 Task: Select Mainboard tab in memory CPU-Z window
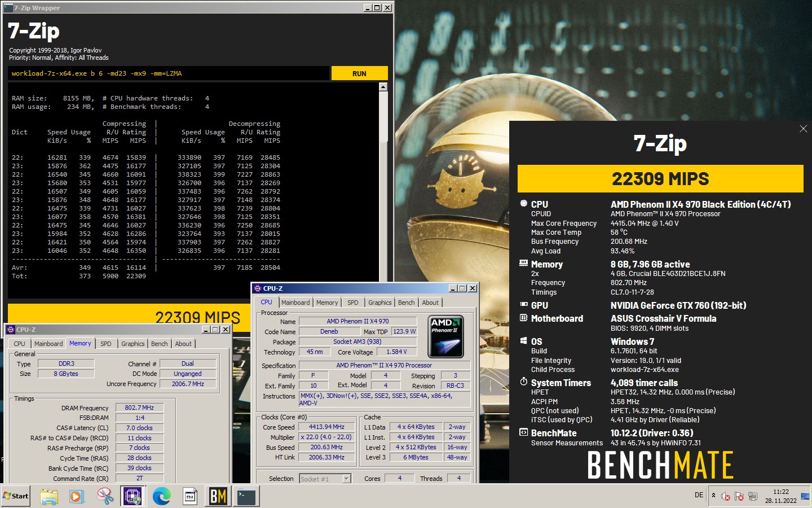48,344
